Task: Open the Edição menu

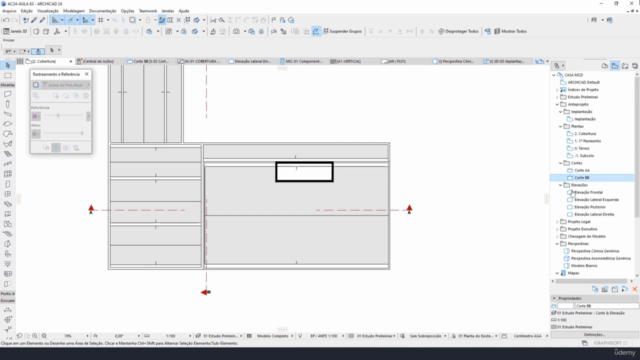Action: 27,11
